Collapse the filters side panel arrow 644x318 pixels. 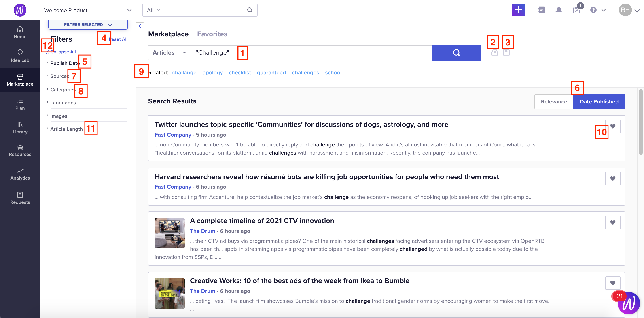[140, 26]
